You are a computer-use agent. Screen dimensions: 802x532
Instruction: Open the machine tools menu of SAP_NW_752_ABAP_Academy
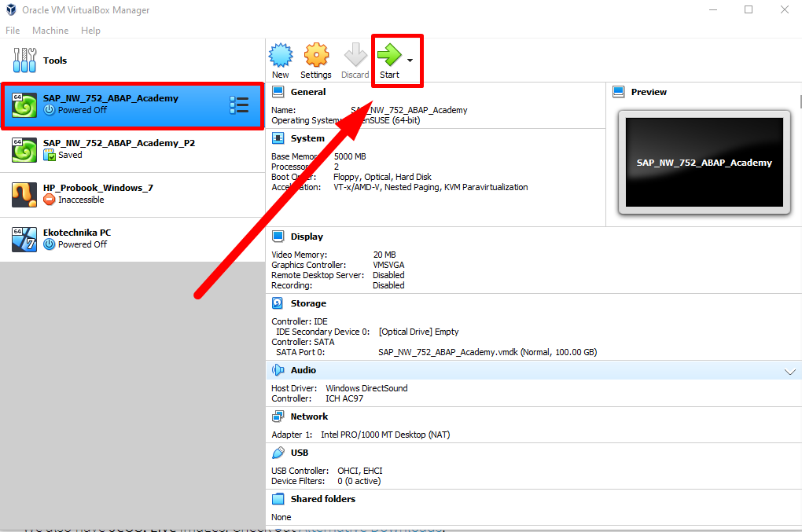pos(239,105)
